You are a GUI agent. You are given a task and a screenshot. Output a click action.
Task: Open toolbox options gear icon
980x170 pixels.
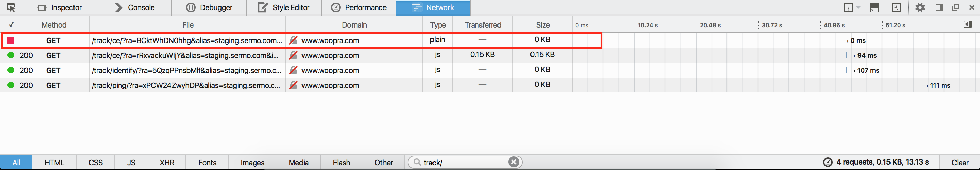click(x=920, y=7)
